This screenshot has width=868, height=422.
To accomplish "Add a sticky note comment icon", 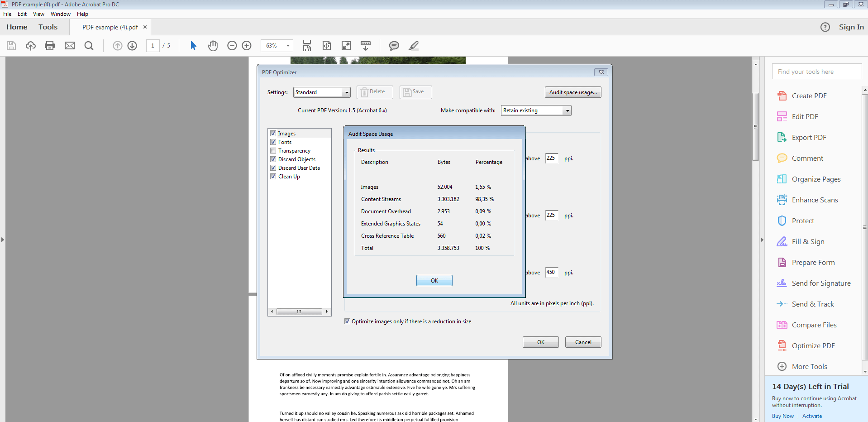I will click(394, 46).
